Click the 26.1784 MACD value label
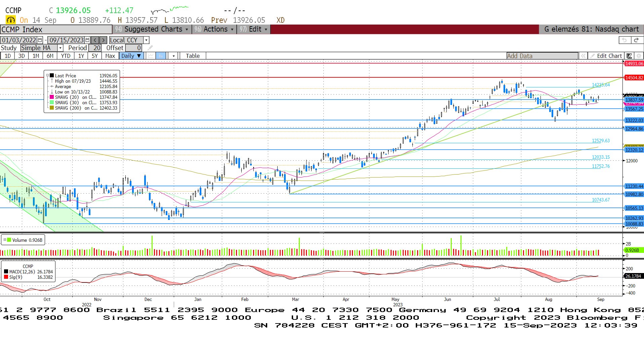644x344 pixels. tap(634, 276)
